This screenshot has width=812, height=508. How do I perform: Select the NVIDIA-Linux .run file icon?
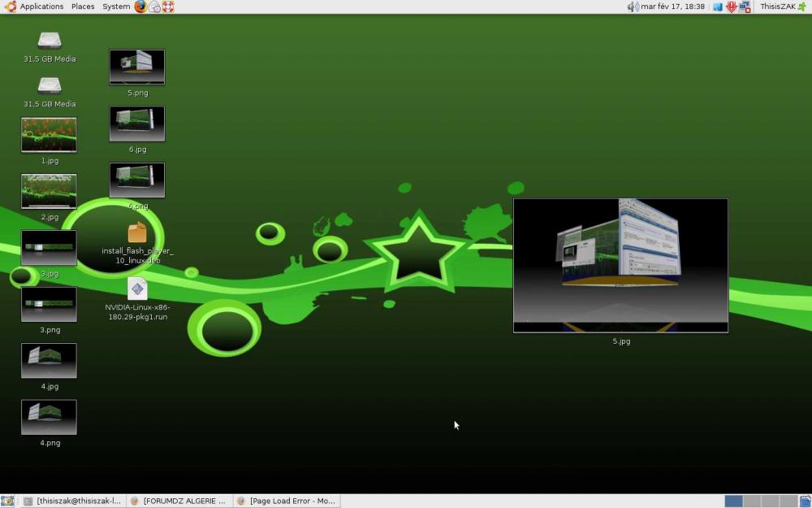(137, 289)
